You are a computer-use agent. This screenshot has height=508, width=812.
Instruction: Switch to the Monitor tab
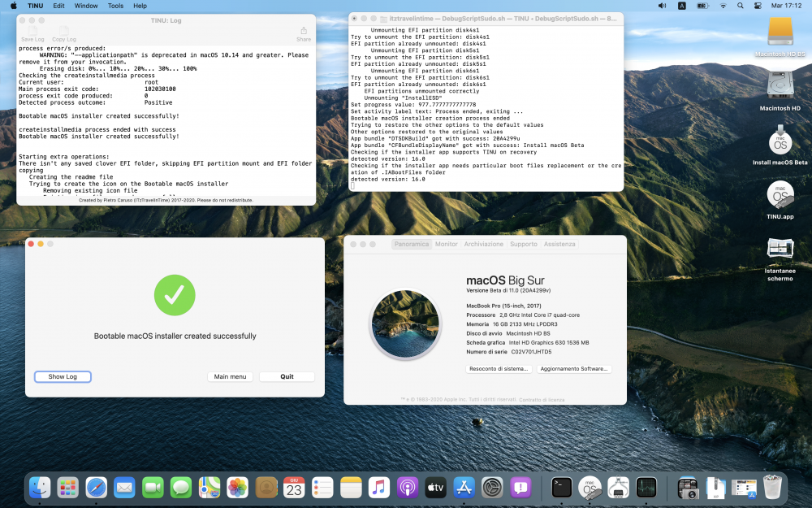446,244
